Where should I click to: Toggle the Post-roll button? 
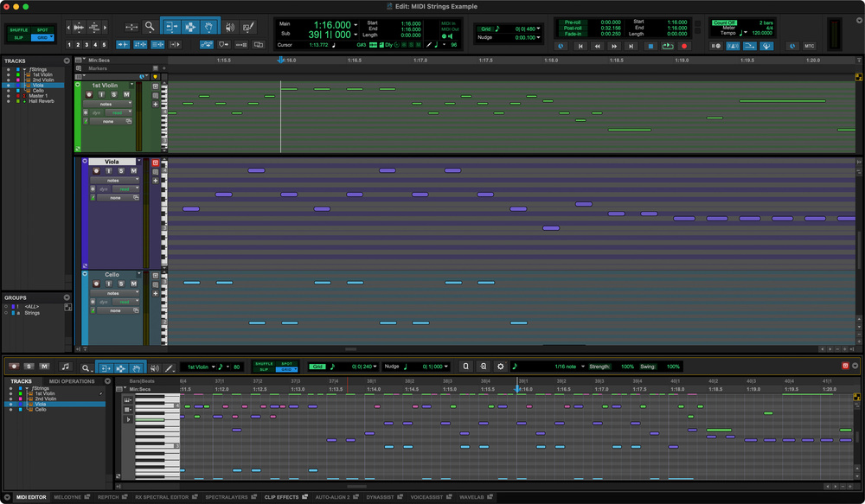tap(573, 29)
